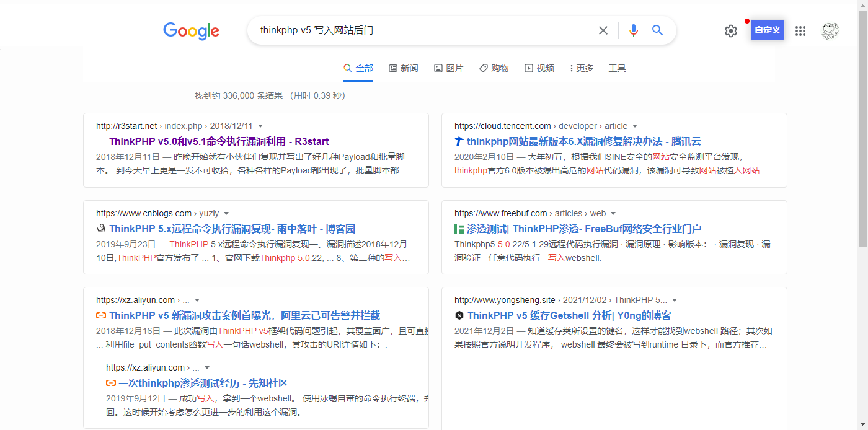Open the settings gear
This screenshot has height=430, width=868.
click(x=731, y=31)
